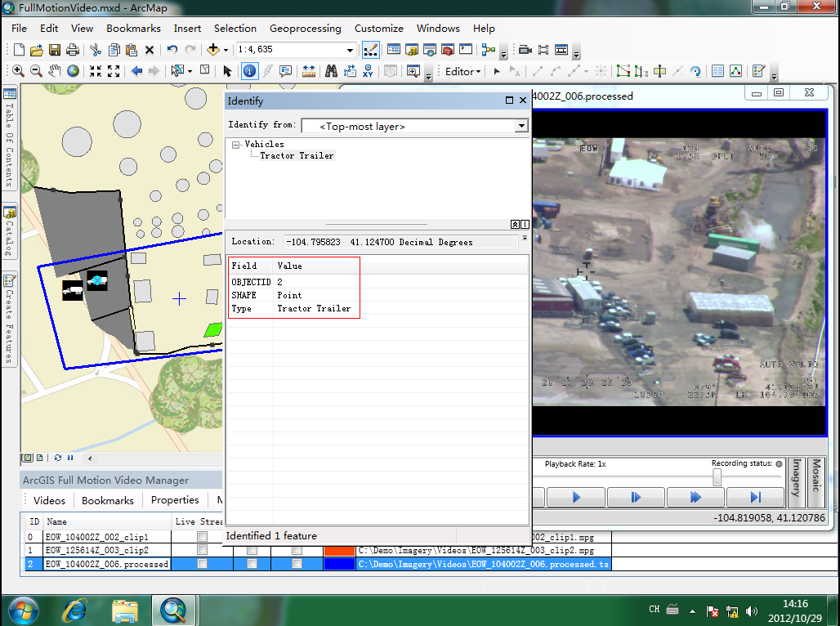Toggle first checkbox right of Live Stream, 006.processed row

pyautogui.click(x=252, y=564)
